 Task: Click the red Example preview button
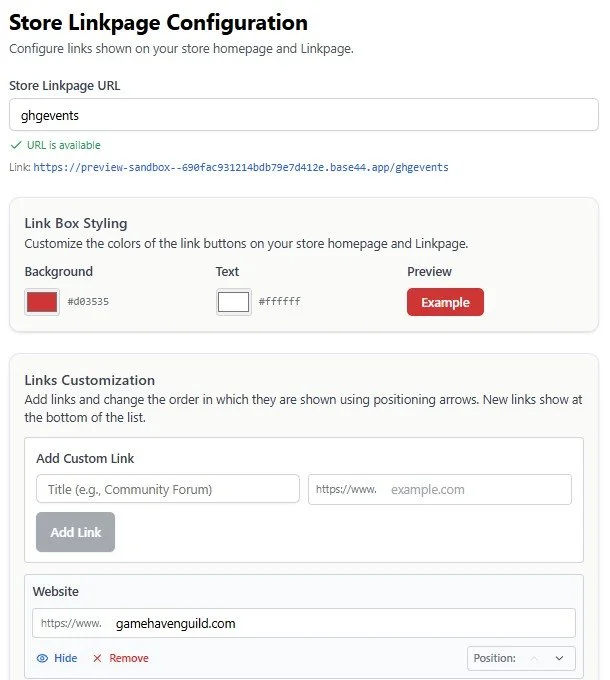click(x=445, y=302)
